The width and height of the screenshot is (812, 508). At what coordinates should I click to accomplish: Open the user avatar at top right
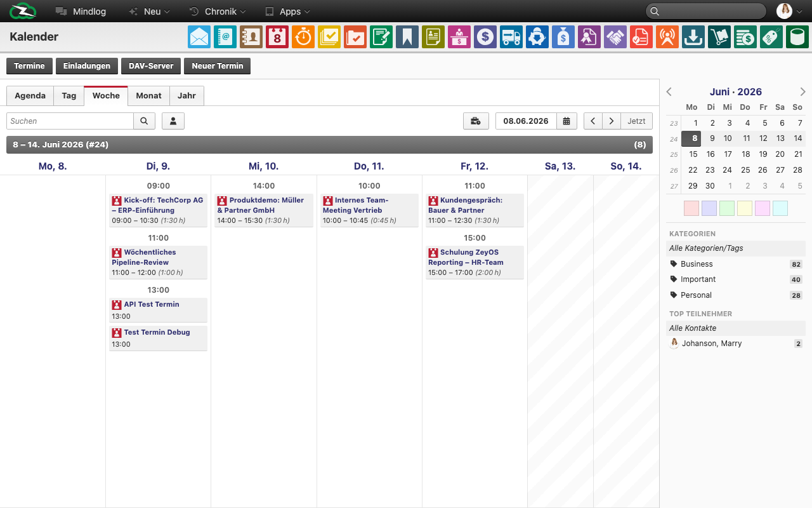784,11
